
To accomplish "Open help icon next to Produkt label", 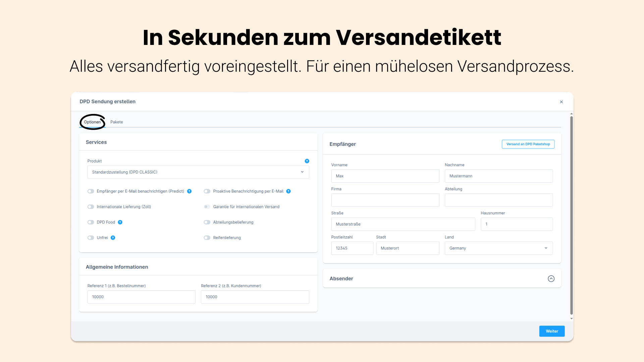I will (307, 161).
